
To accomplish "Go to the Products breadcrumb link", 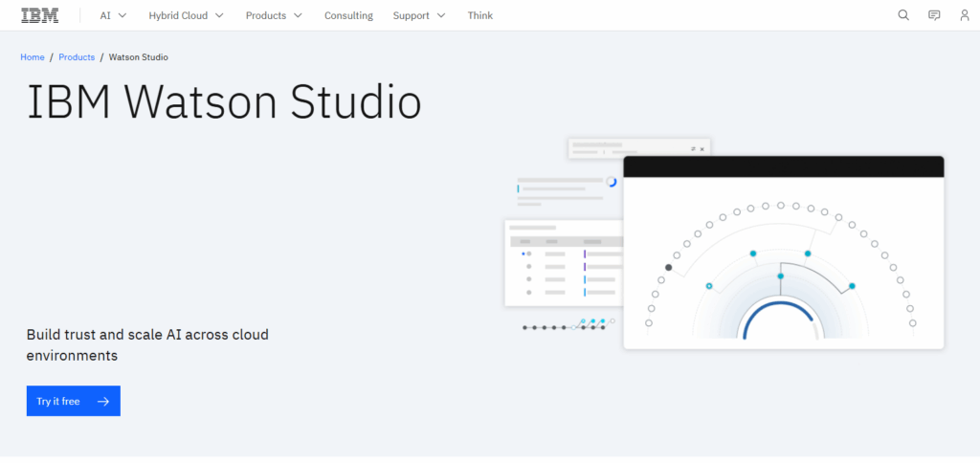I will pyautogui.click(x=77, y=56).
